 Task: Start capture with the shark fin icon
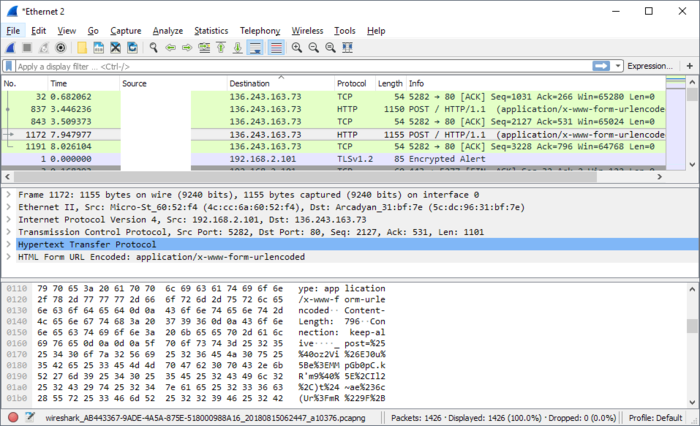pos(11,47)
